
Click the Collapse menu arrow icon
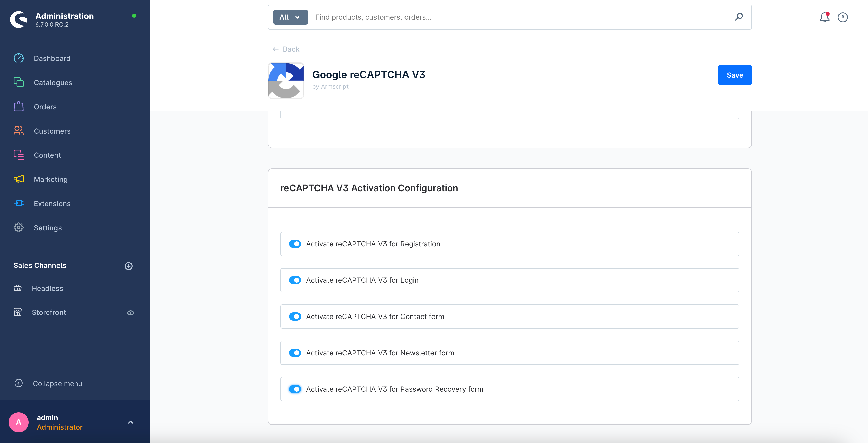click(x=18, y=383)
